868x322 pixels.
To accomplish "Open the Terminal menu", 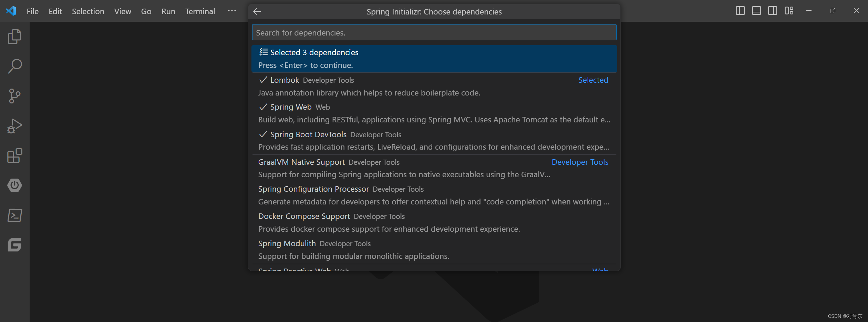I will click(200, 11).
